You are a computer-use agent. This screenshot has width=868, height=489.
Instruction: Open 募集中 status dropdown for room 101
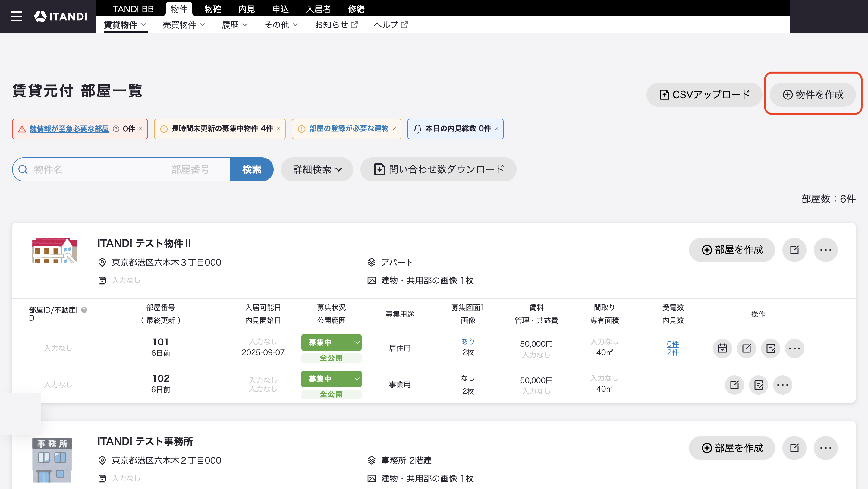331,342
